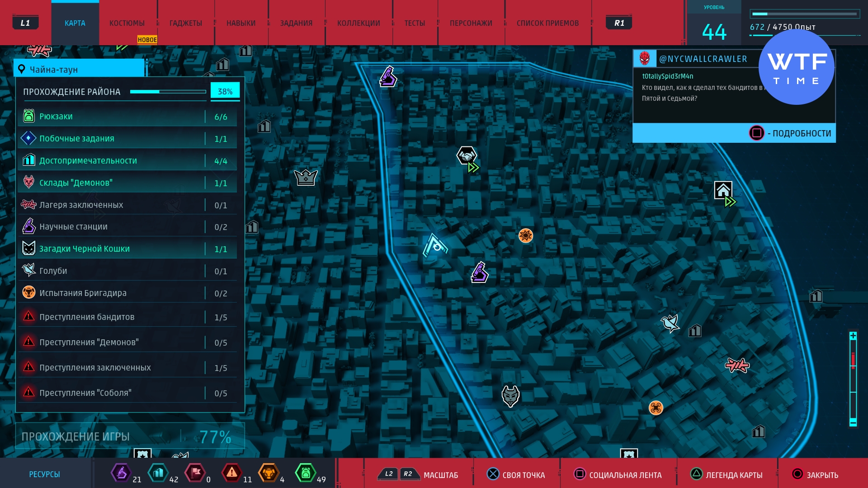Select the pigeon icon on the map
The height and width of the screenshot is (488, 868).
(x=670, y=323)
